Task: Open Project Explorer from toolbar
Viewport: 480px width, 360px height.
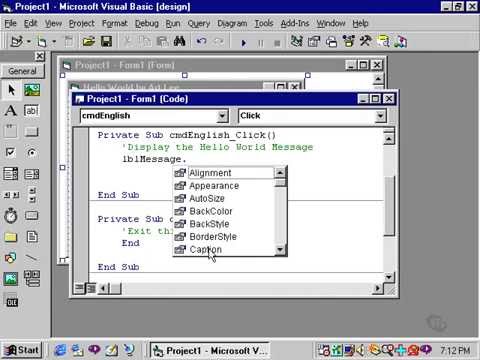Action: 296,42
